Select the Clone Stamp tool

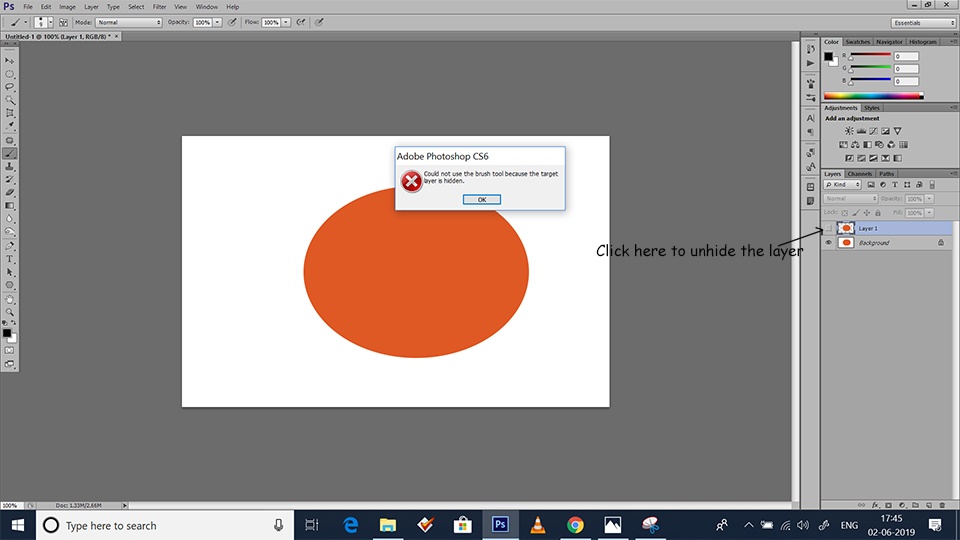click(9, 167)
